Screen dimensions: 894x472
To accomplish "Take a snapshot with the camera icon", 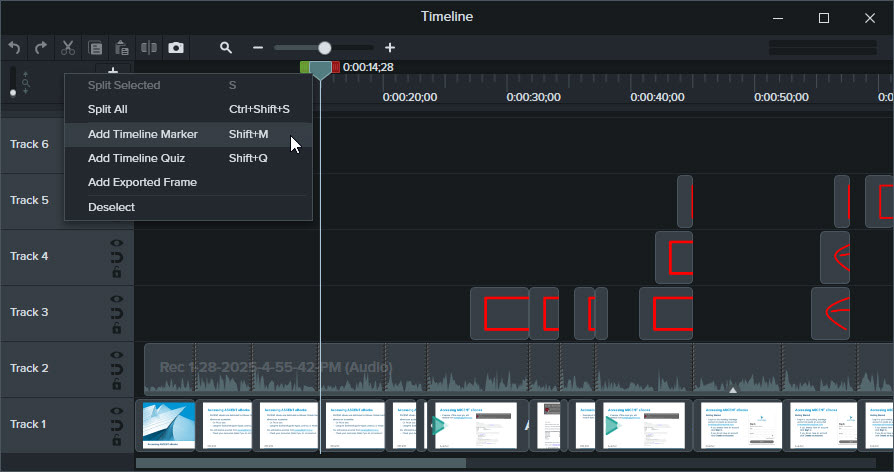I will (x=176, y=48).
